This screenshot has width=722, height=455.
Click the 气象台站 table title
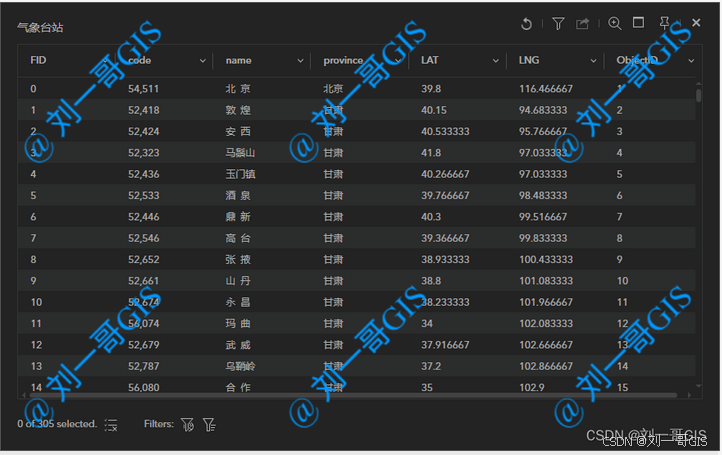(x=40, y=28)
